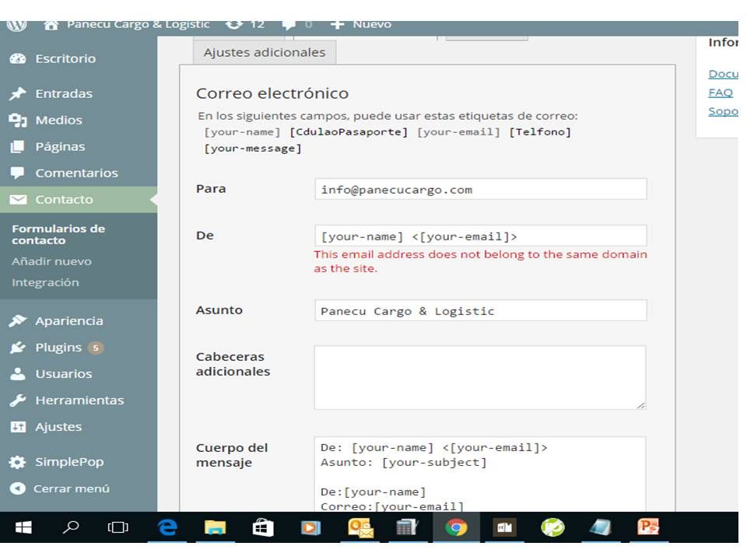Collapse the sidebar with Cerrar menú arrow
Viewport: 747px width, 560px height.
pos(18,488)
